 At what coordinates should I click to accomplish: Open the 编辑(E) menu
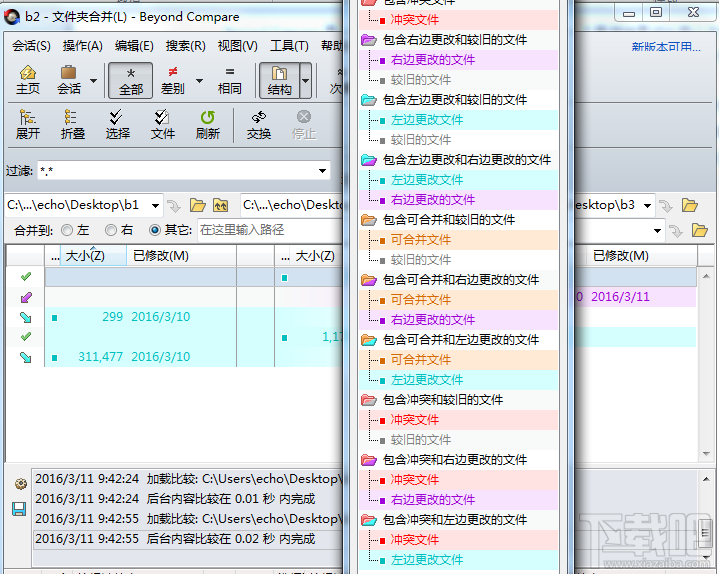click(x=134, y=46)
